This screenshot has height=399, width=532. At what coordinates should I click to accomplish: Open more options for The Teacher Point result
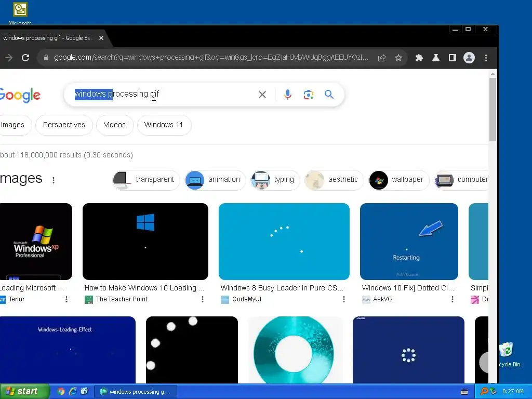(x=203, y=299)
